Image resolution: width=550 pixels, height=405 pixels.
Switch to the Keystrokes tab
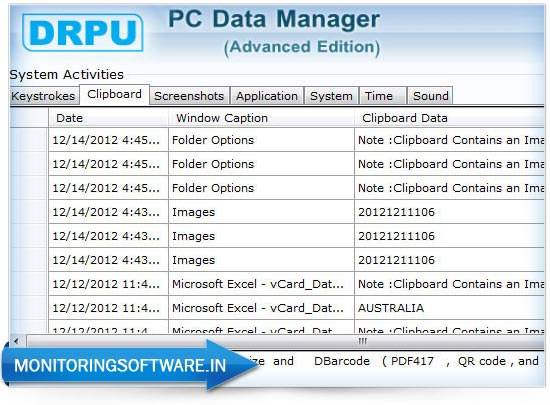pyautogui.click(x=43, y=96)
